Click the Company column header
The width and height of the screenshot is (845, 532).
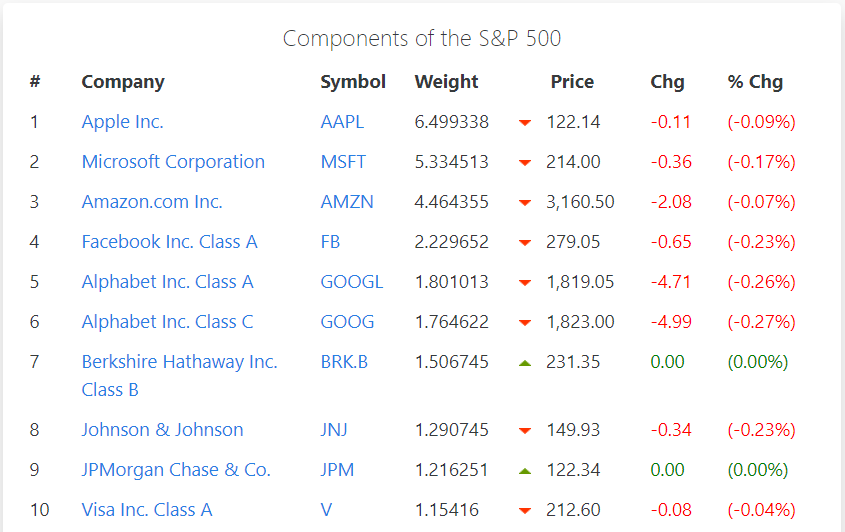tap(123, 82)
